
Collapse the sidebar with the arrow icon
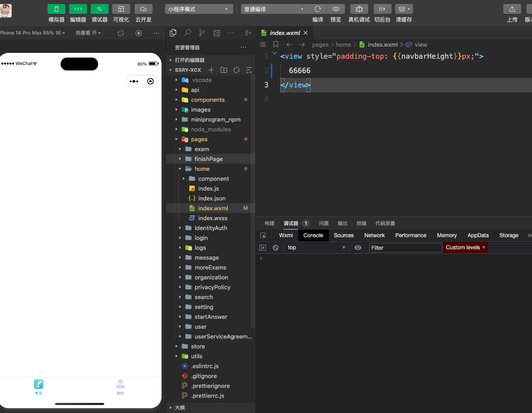(x=249, y=33)
